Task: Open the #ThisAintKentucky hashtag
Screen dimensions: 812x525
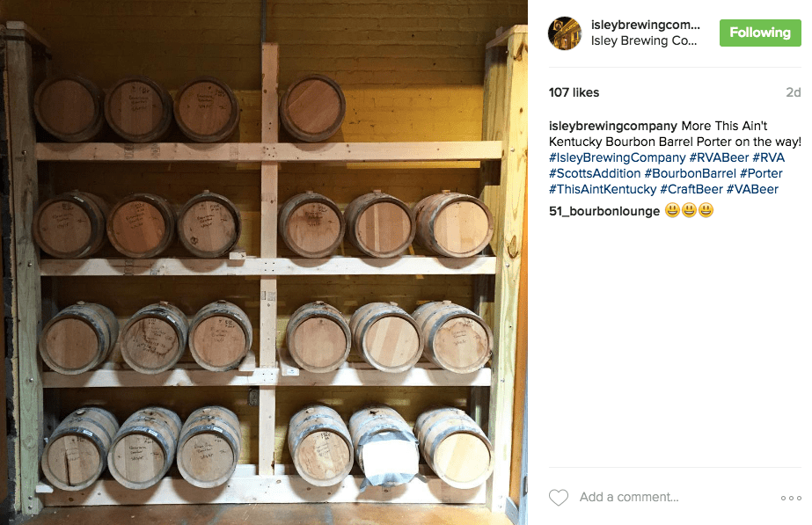Action: pos(603,189)
